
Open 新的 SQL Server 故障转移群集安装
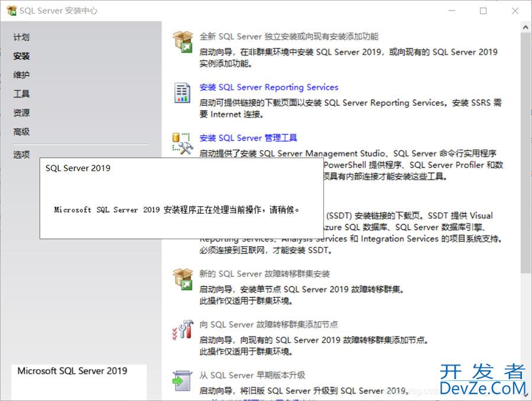coord(265,273)
